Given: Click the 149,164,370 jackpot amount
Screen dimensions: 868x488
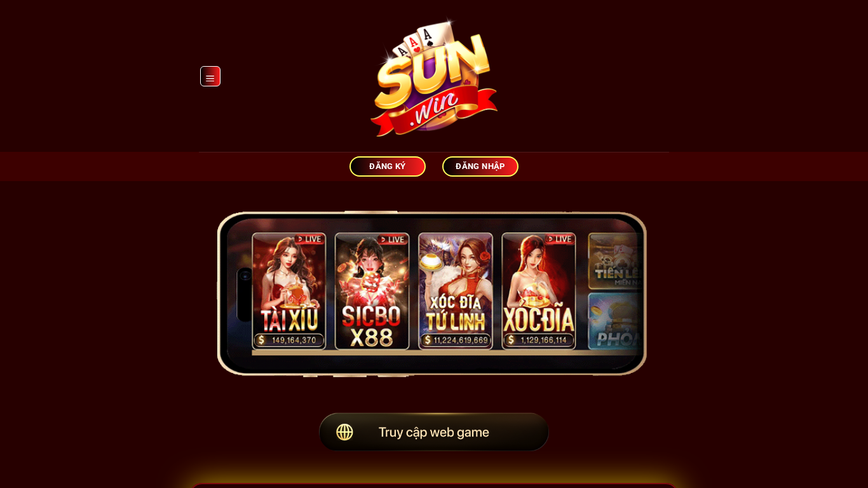Looking at the screenshot, I should coord(294,341).
